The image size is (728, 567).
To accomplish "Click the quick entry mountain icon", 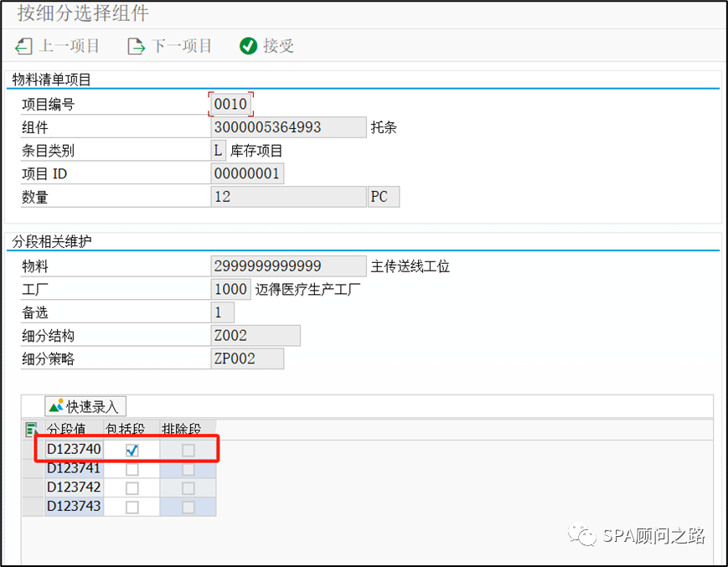I will (x=56, y=406).
